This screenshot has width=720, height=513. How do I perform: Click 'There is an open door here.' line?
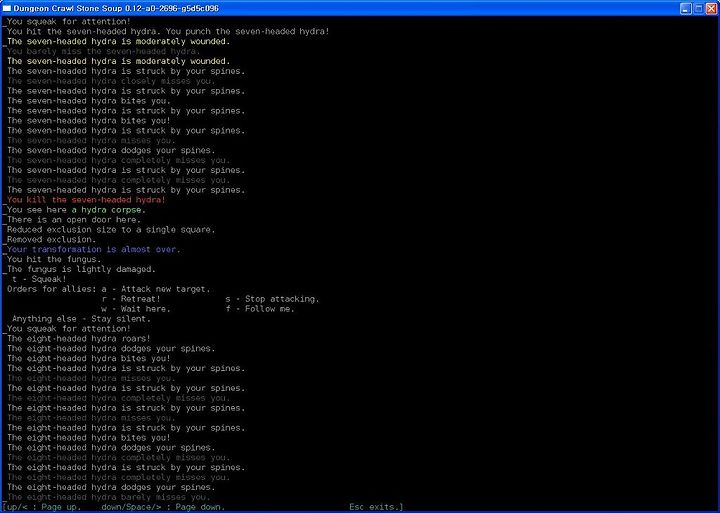(x=74, y=220)
